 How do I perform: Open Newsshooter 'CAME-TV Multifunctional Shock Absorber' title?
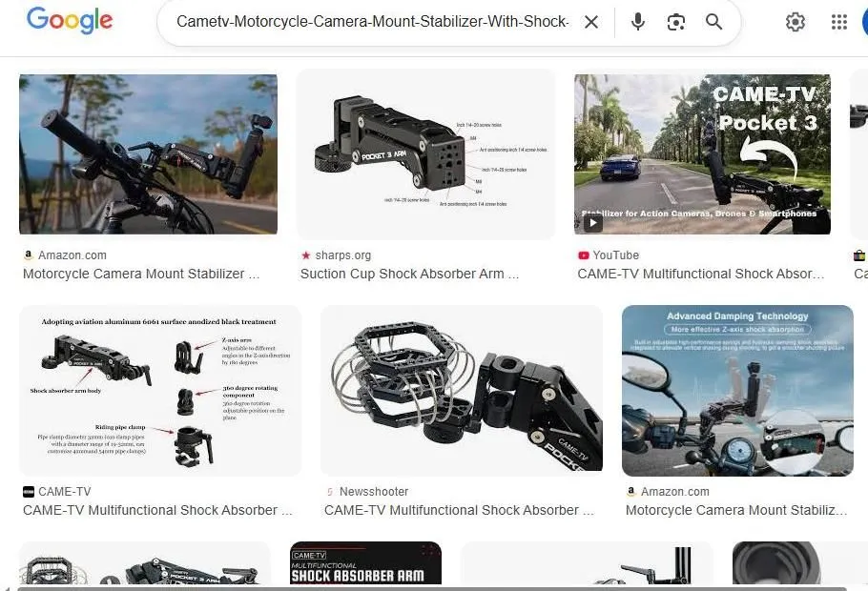[459, 510]
